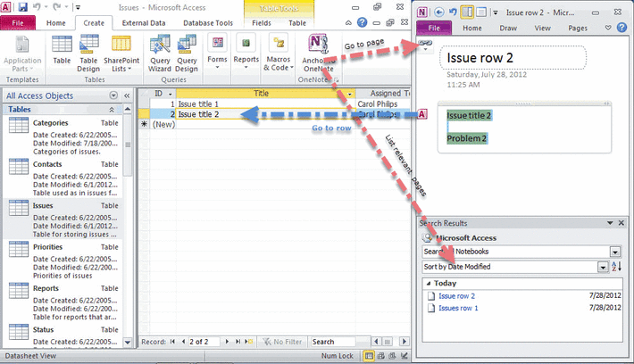Switch to Home tab in Access
The width and height of the screenshot is (634, 364).
pos(55,23)
